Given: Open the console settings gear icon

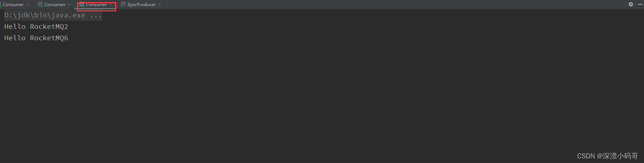Looking at the screenshot, I should (x=631, y=4).
